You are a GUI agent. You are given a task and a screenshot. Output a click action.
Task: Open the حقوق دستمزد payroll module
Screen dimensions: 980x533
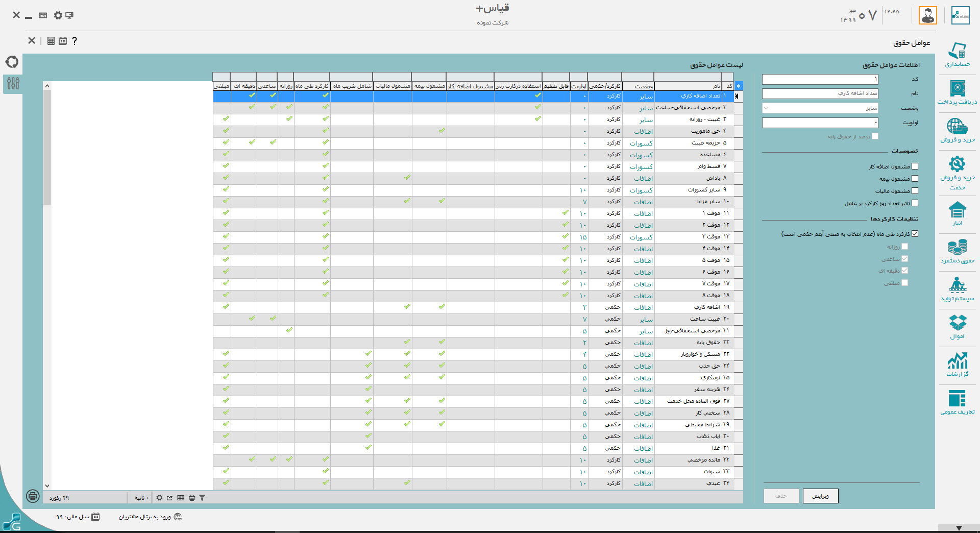[x=957, y=251]
